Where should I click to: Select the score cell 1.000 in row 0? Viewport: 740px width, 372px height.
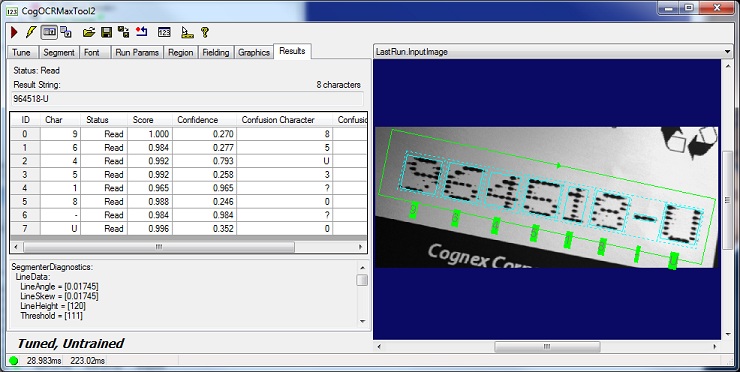[150, 134]
